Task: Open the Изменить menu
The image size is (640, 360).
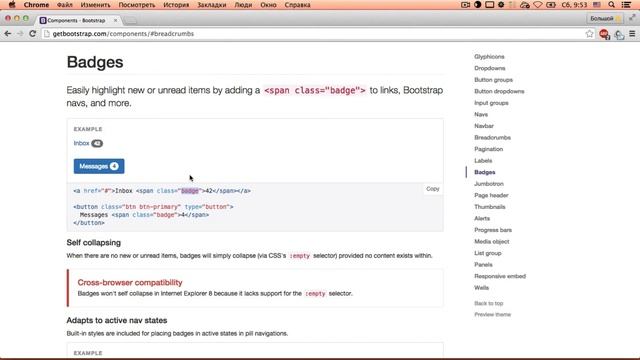Action: click(x=96, y=5)
